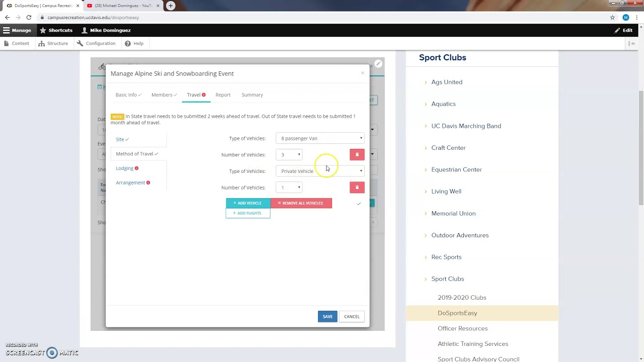
Task: Switch to the Report tab
Action: pos(223,95)
